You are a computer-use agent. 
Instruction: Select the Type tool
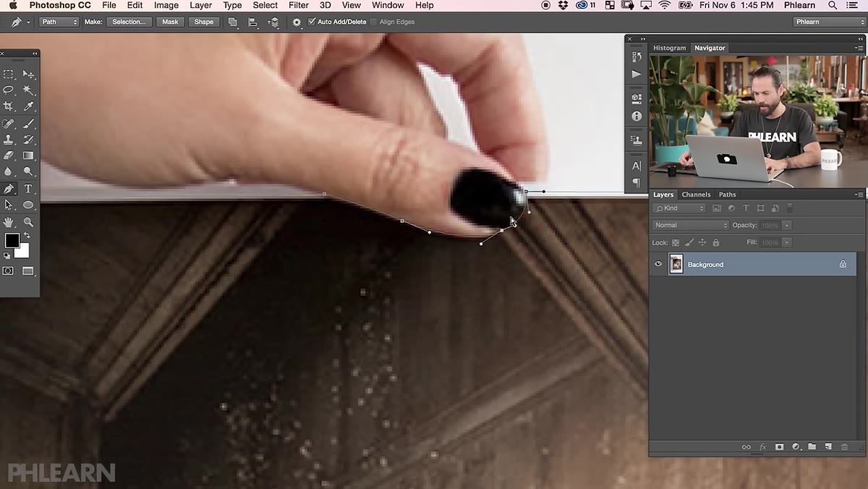28,189
